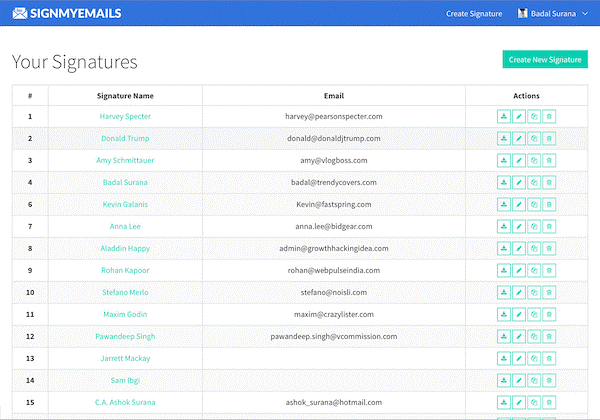Image resolution: width=600 pixels, height=420 pixels.
Task: Click the email ashok_surana@hotmail.com
Action: coord(334,402)
